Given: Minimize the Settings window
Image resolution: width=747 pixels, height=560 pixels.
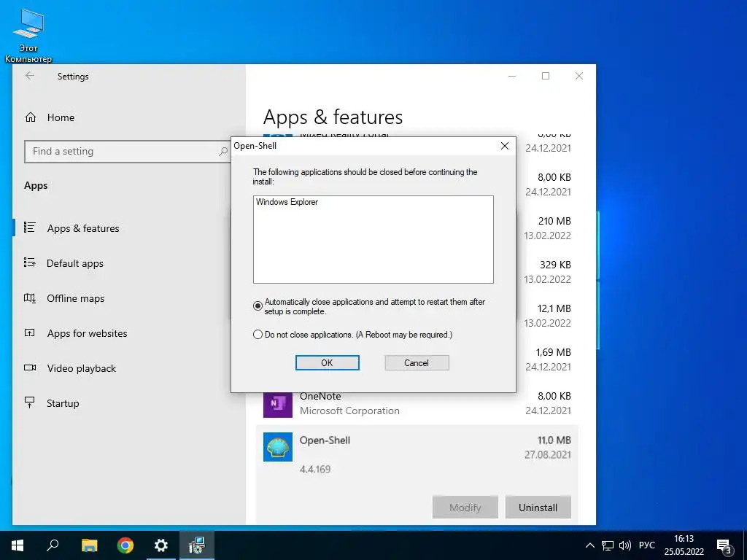Looking at the screenshot, I should click(512, 76).
